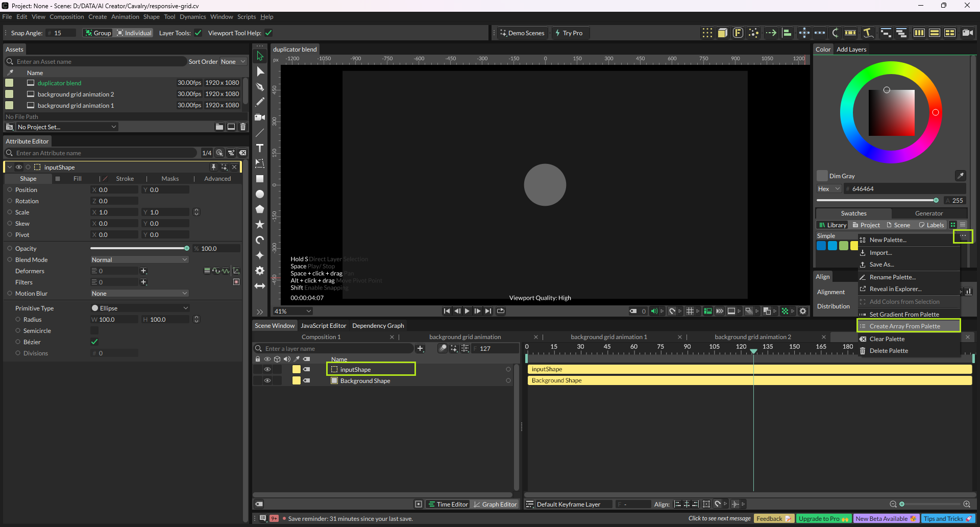Screen dimensions: 980x527
Task: Choose Create Array From Palette
Action: pyautogui.click(x=904, y=326)
